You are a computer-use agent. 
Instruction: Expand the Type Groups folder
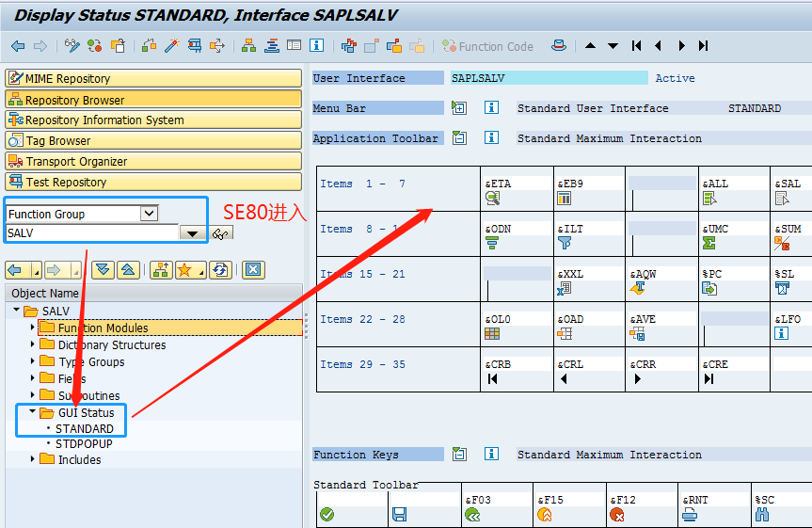[x=33, y=360]
